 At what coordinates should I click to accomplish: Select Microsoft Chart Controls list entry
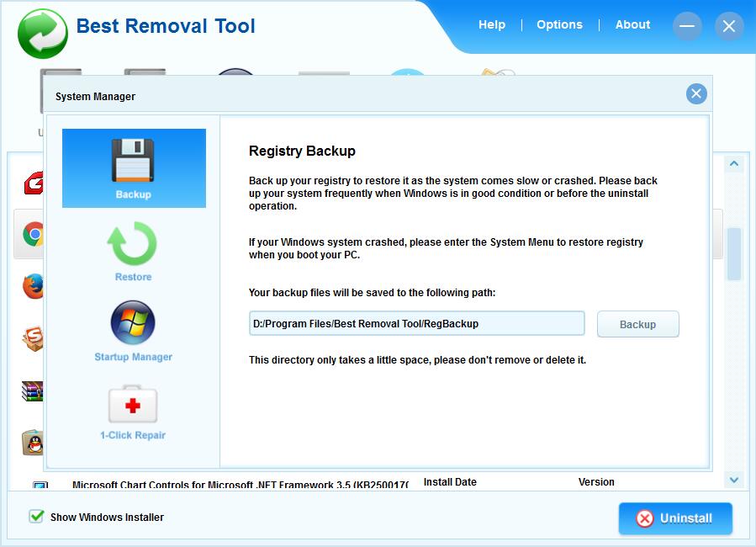pyautogui.click(x=240, y=485)
